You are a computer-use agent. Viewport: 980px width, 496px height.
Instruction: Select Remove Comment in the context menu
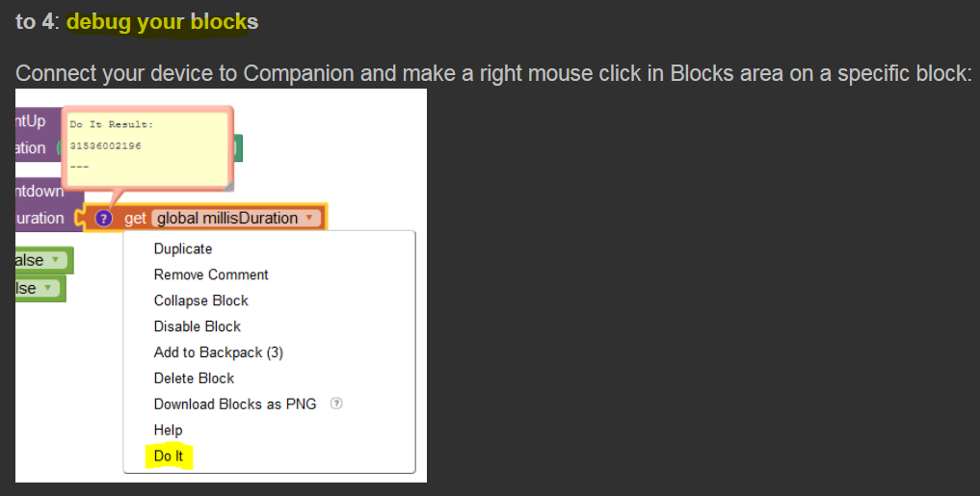point(211,274)
